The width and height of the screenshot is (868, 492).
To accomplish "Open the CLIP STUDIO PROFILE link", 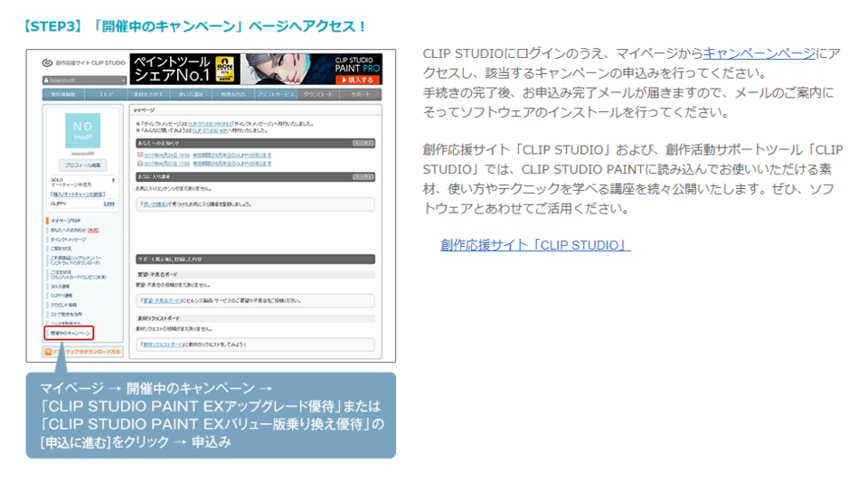I will click(x=210, y=124).
